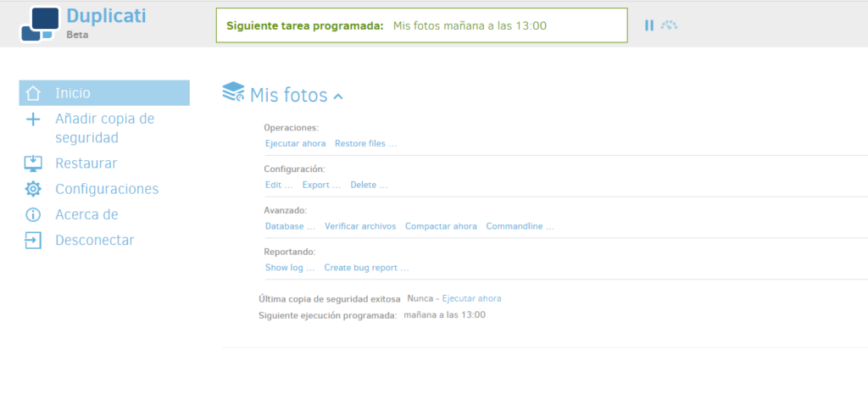Viewport: 868px width, 394px height.
Task: Click the Export configuration link
Action: tap(321, 185)
